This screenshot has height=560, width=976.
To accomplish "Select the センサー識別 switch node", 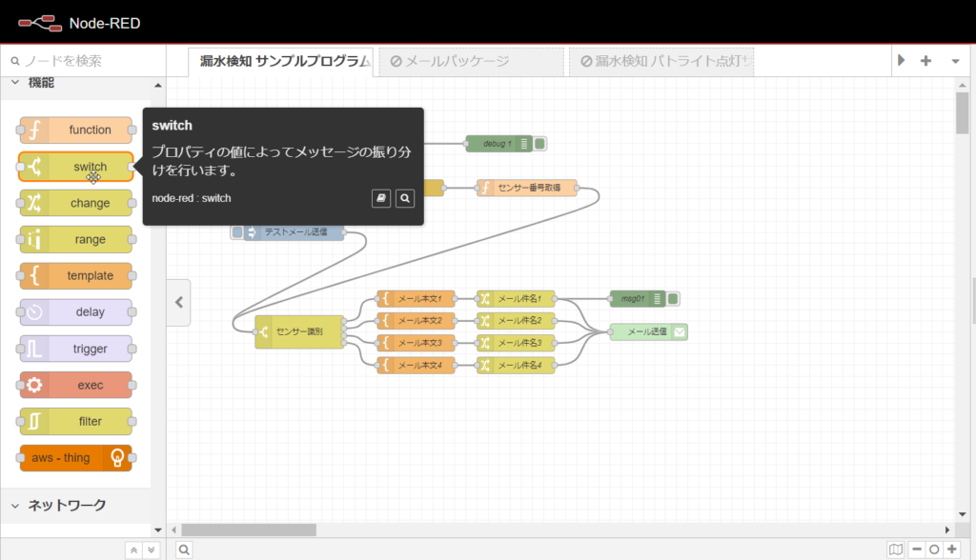I will coord(299,331).
